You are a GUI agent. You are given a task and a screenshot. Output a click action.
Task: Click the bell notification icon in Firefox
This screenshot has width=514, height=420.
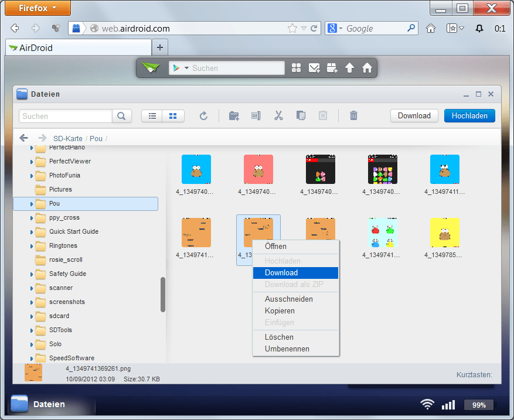coord(479,29)
